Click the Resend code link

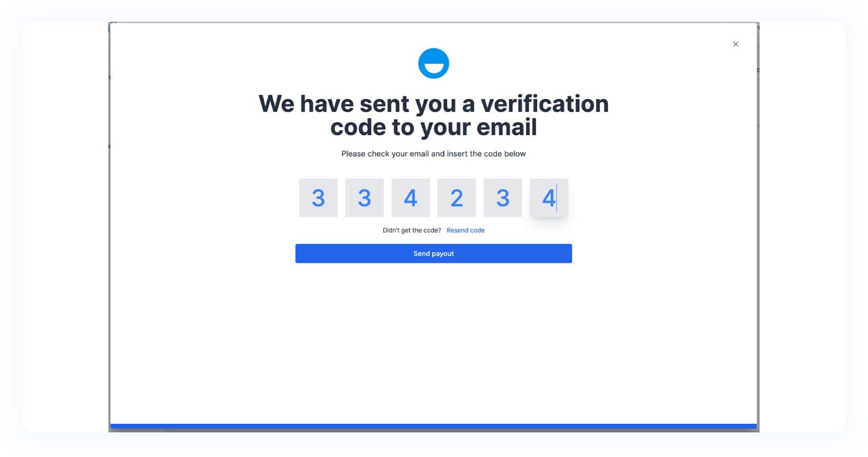point(465,230)
